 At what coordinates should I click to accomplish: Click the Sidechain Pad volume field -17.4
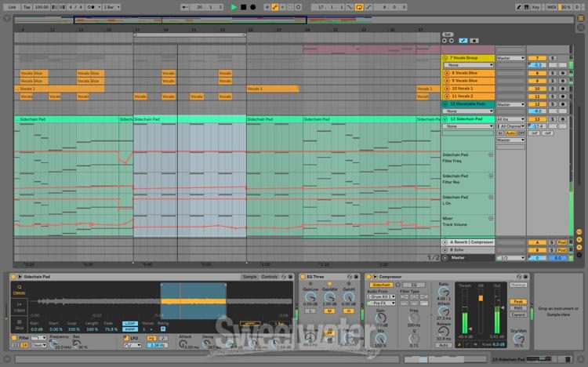(537, 126)
